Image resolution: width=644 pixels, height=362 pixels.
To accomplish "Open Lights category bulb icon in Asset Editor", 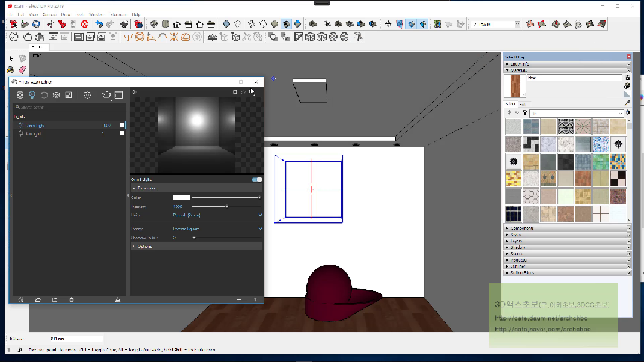I will 32,95.
